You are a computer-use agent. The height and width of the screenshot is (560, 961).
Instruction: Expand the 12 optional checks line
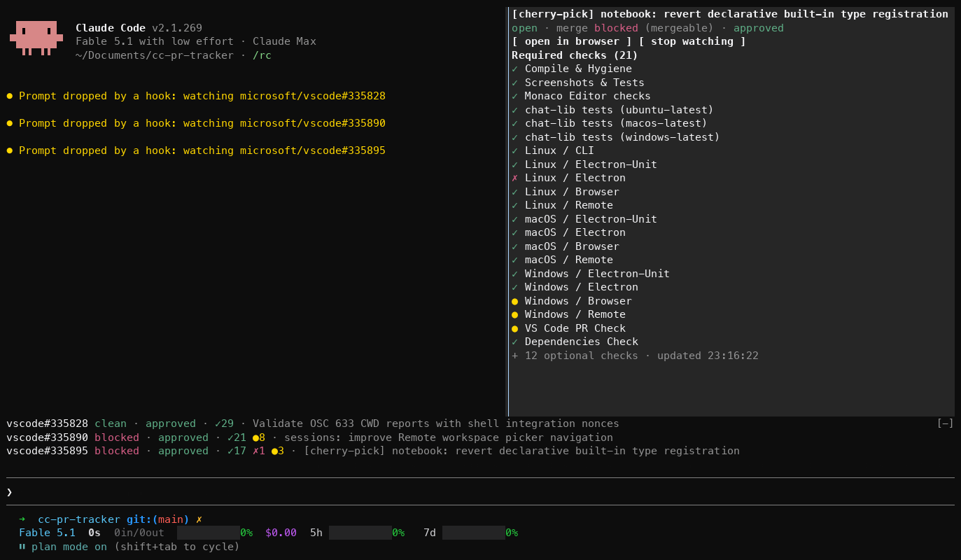635,356
